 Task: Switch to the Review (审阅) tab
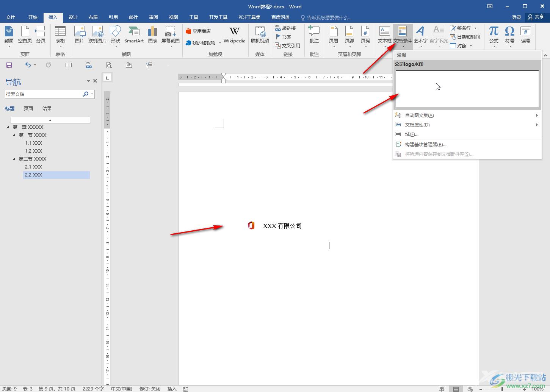[154, 17]
